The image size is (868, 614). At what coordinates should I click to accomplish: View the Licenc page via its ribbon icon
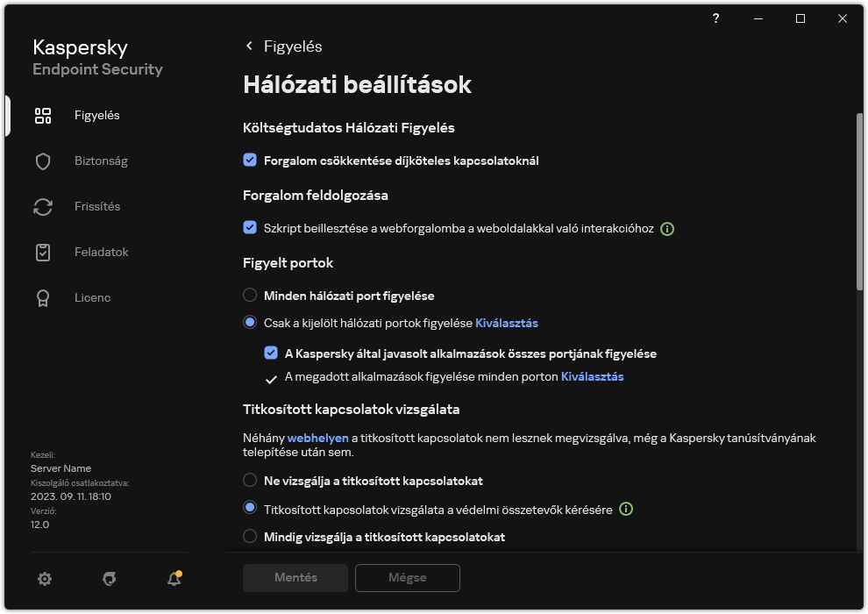tap(92, 297)
